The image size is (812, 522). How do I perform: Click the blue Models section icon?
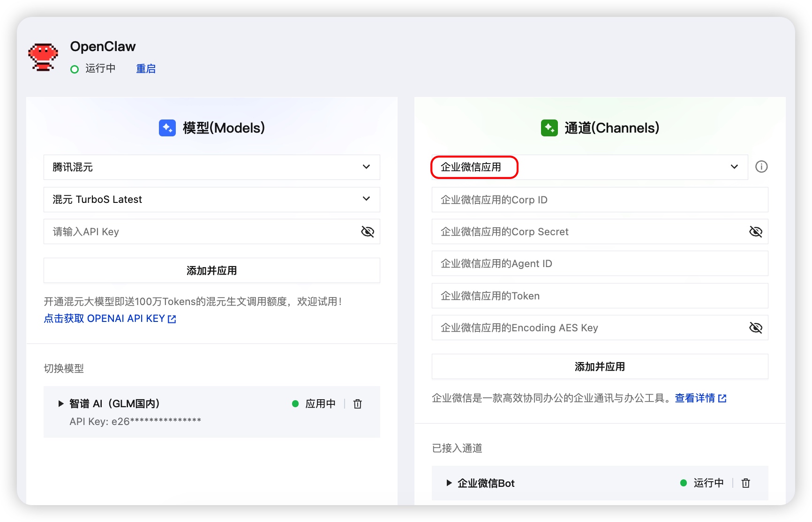pyautogui.click(x=167, y=128)
